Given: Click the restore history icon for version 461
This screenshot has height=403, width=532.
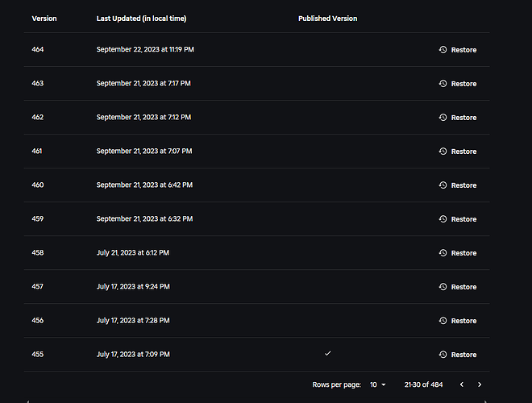Looking at the screenshot, I should click(443, 152).
